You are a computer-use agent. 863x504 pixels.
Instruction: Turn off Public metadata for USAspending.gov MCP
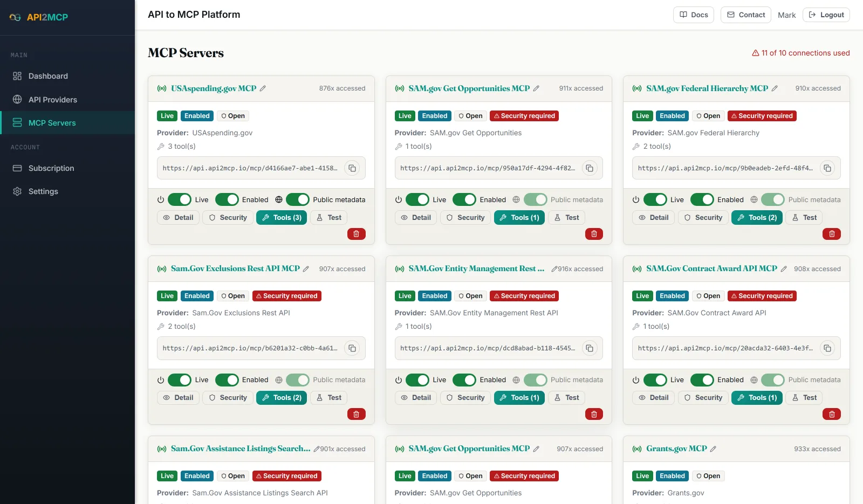click(298, 199)
